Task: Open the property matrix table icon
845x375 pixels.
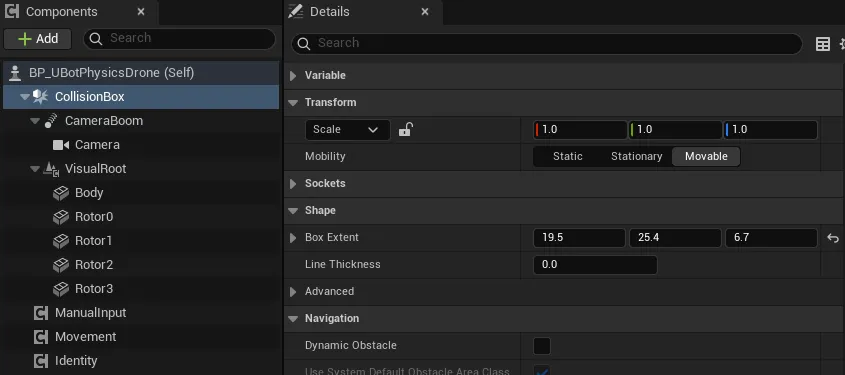Action: coord(822,44)
